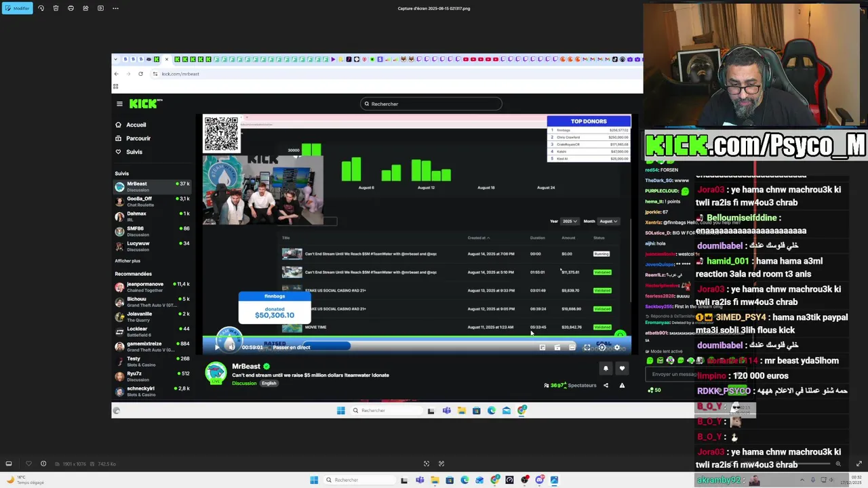Open the MrBeast followed channel
Viewport: 868px width, 488px height.
click(153, 186)
